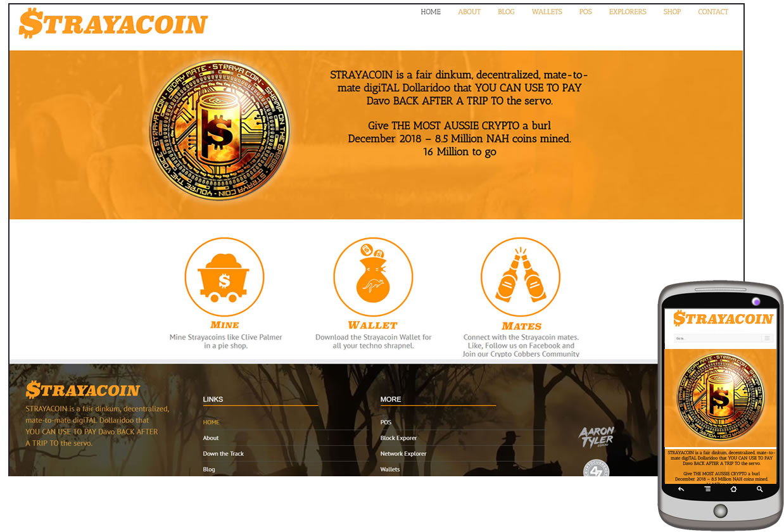Tap the phone's back arrow icon
The image size is (784, 532).
[x=681, y=489]
